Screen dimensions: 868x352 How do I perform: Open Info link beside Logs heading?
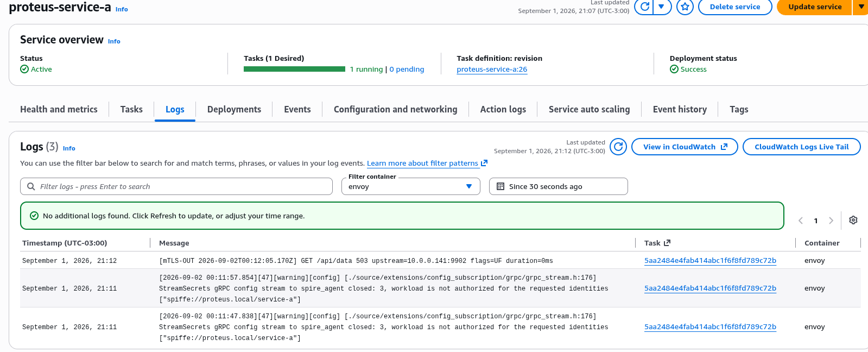pyautogui.click(x=69, y=148)
